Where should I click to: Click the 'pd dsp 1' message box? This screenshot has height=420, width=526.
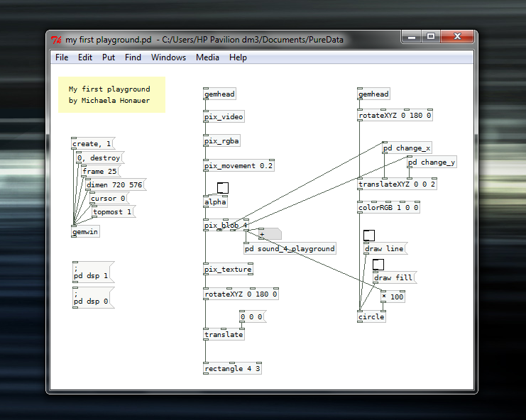coord(91,272)
